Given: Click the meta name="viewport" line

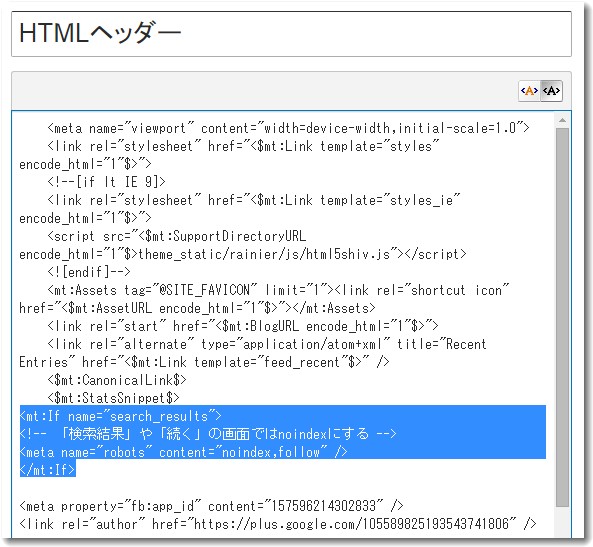Looking at the screenshot, I should pyautogui.click(x=288, y=129).
